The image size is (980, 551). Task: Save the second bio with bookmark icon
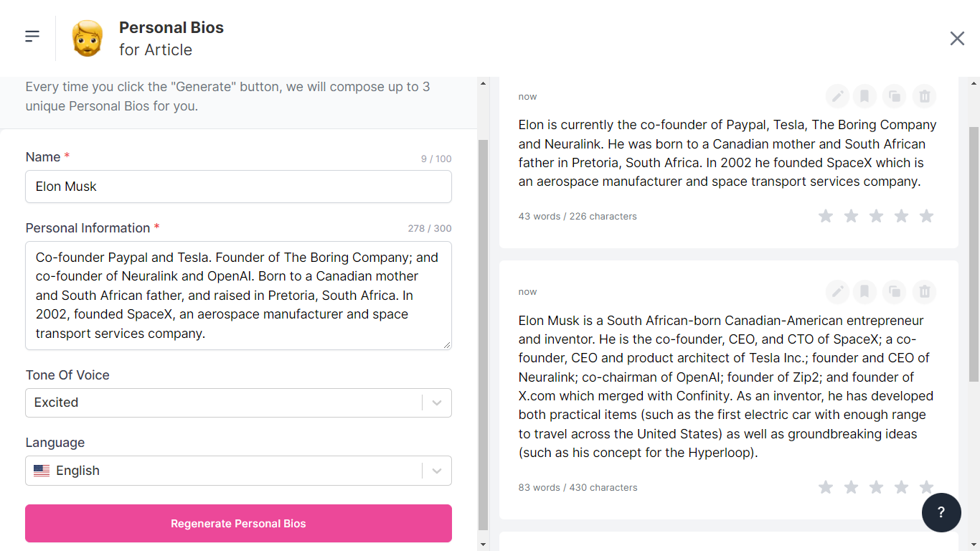click(864, 291)
